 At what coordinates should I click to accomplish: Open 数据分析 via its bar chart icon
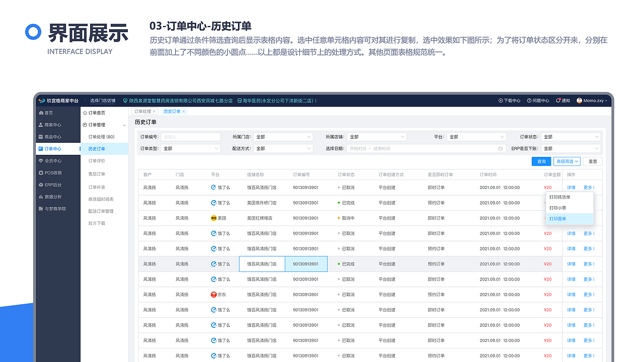(x=41, y=197)
